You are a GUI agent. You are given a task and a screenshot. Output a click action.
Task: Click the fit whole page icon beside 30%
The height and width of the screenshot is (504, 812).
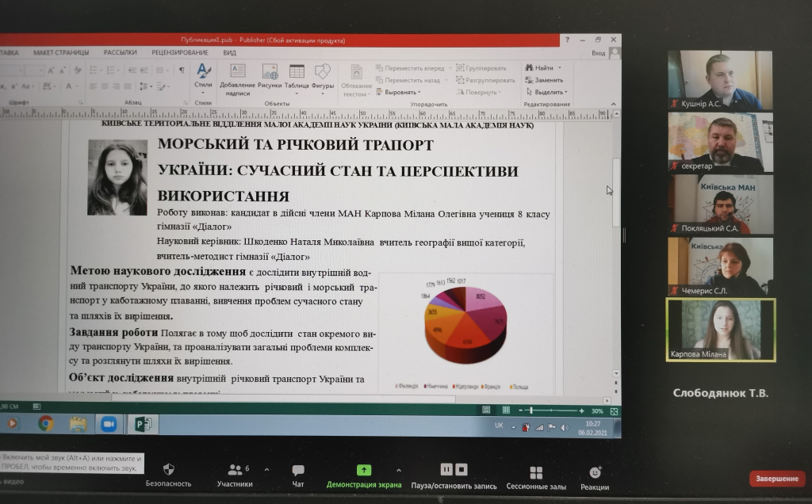click(615, 411)
